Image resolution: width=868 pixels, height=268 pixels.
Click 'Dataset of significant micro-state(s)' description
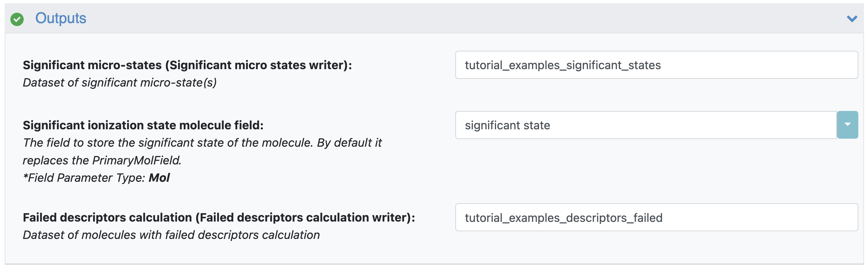click(120, 83)
